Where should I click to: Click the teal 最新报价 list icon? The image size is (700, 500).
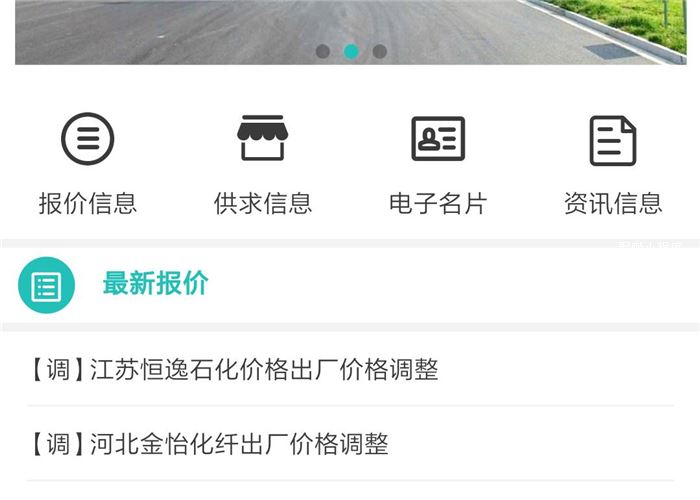46,285
